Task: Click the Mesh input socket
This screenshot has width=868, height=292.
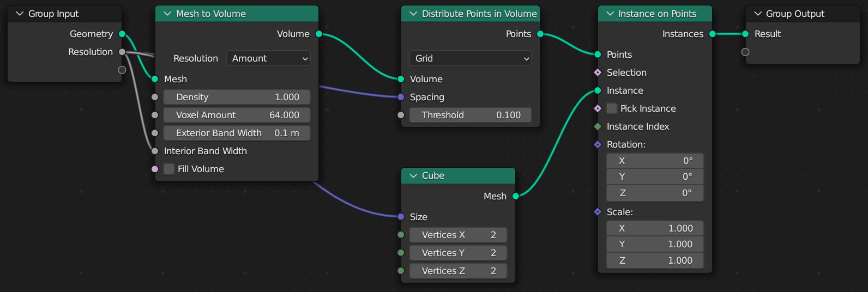Action: [x=155, y=79]
